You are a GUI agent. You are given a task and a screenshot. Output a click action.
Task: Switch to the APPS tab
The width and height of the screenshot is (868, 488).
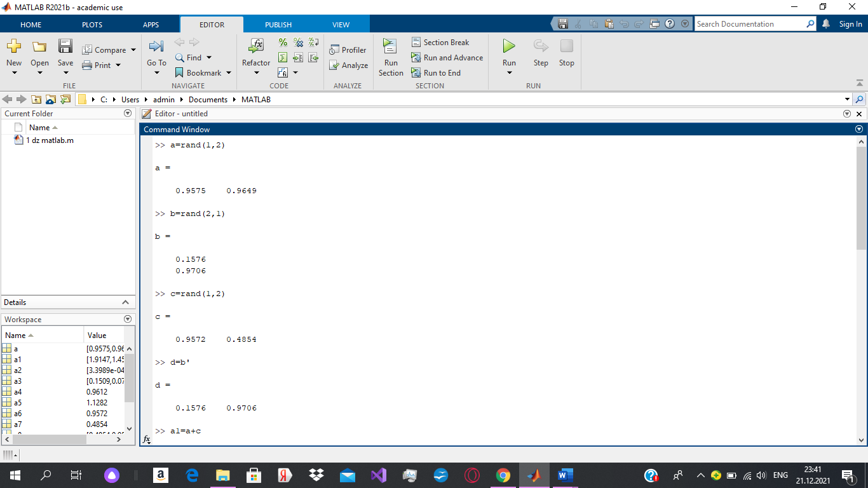pyautogui.click(x=151, y=25)
